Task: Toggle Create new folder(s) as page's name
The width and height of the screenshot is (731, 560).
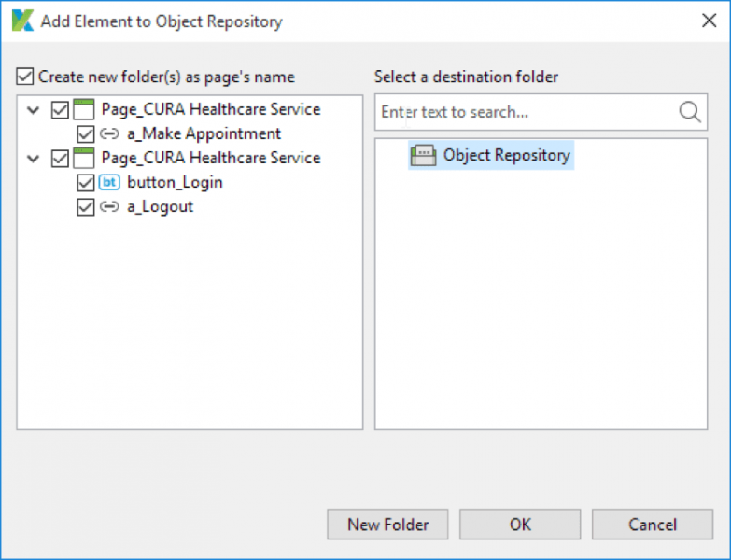Action: (x=25, y=77)
